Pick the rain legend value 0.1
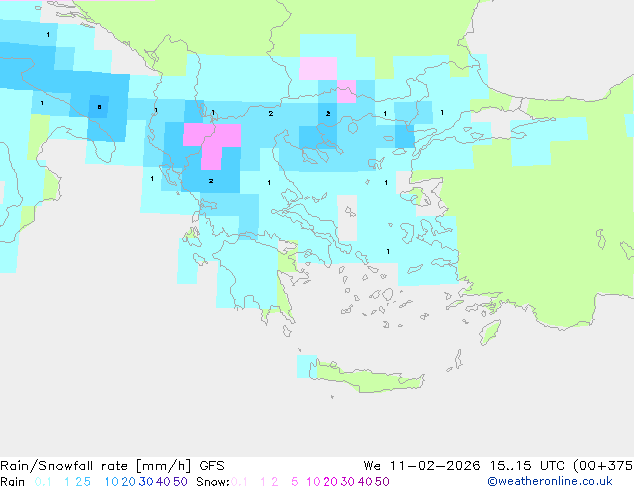 43,482
